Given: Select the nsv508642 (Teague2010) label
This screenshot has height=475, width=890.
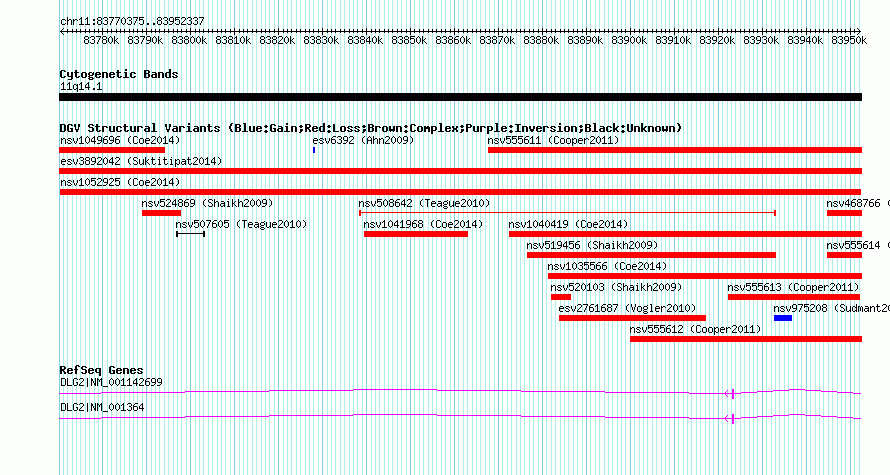Looking at the screenshot, I should pyautogui.click(x=424, y=203).
